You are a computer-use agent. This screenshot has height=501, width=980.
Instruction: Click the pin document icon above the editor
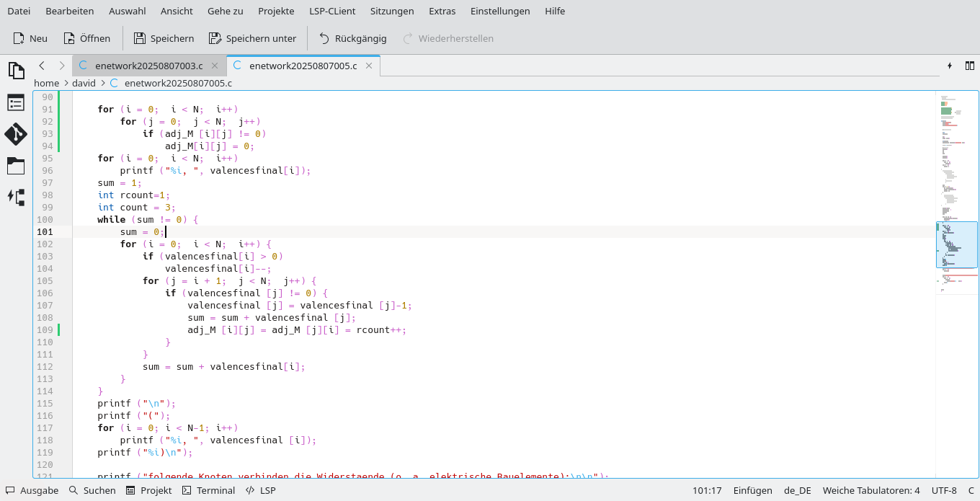[x=950, y=66]
